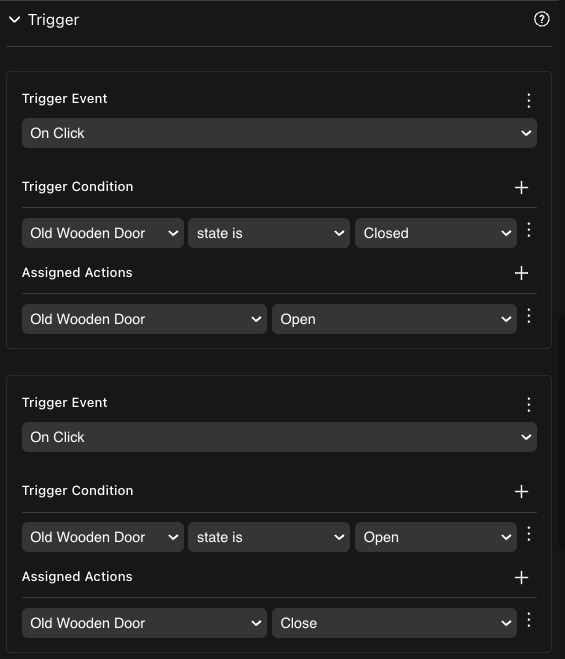The height and width of the screenshot is (659, 565).
Task: Add action to first Assigned Actions
Action: [521, 273]
